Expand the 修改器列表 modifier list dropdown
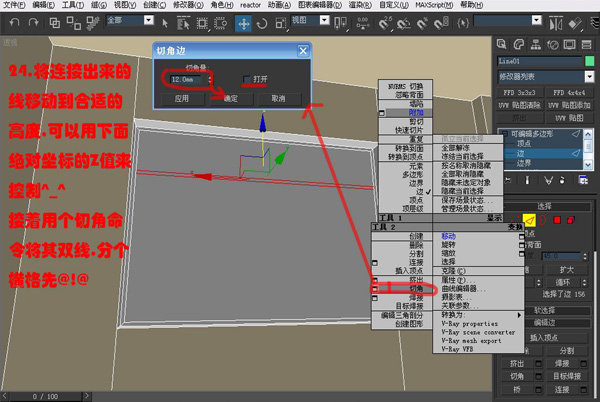600x402 pixels. pyautogui.click(x=589, y=77)
